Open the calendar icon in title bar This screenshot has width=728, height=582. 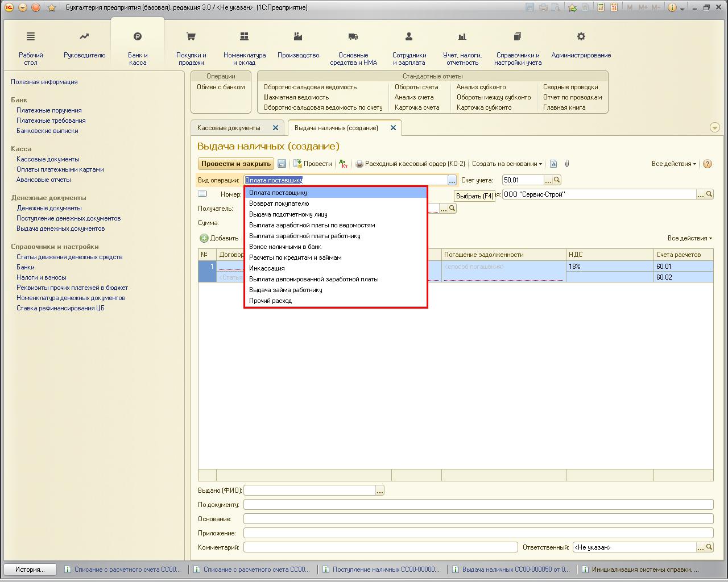pyautogui.click(x=614, y=7)
